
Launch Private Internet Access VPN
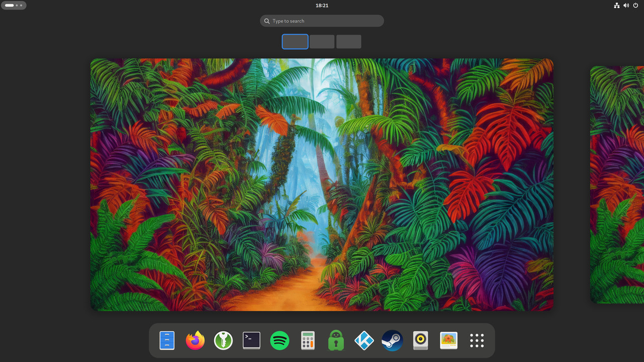pyautogui.click(x=336, y=340)
